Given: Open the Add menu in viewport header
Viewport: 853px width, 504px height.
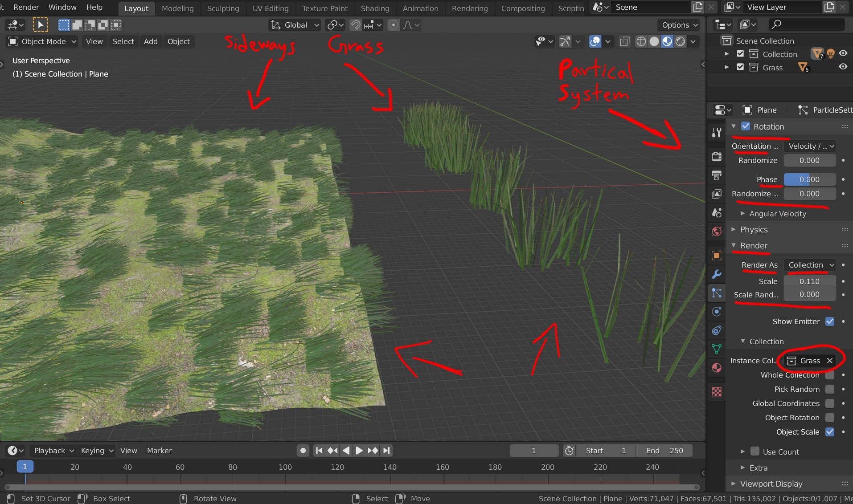Looking at the screenshot, I should [151, 41].
